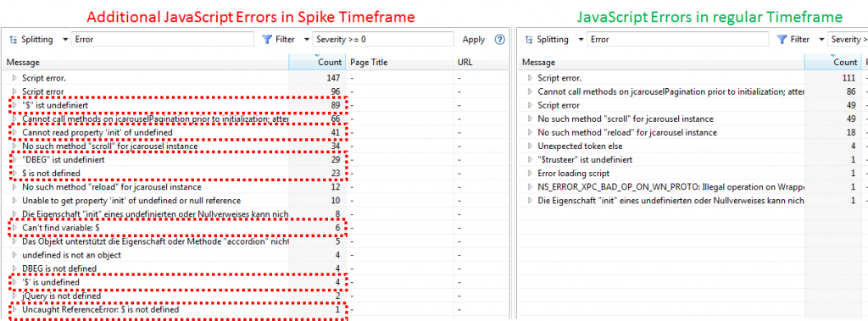Click the Splitting icon in the regular Timeframe panel

tap(529, 40)
